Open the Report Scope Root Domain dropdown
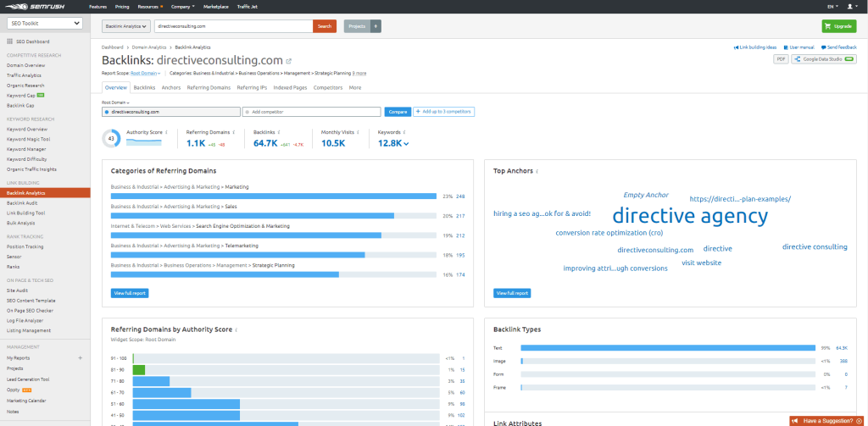 coord(146,73)
